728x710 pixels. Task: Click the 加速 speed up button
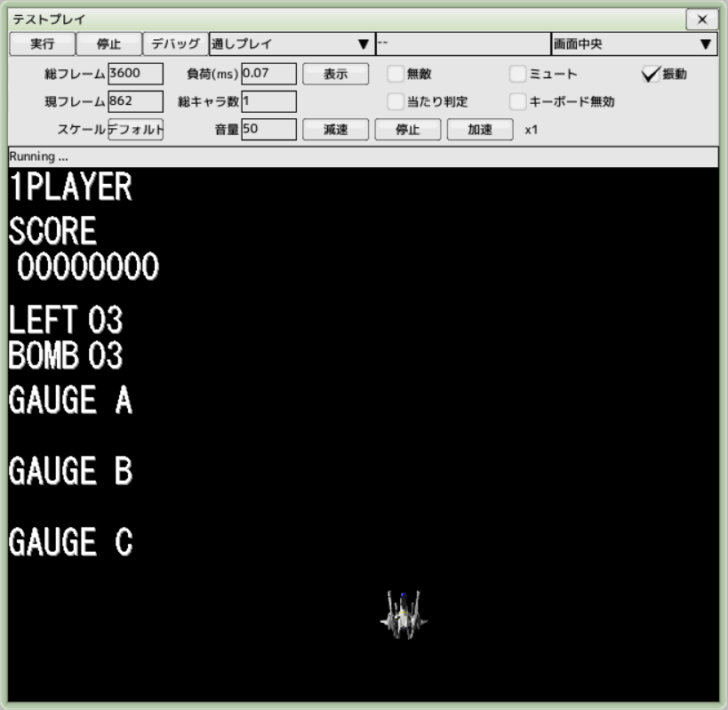point(479,130)
